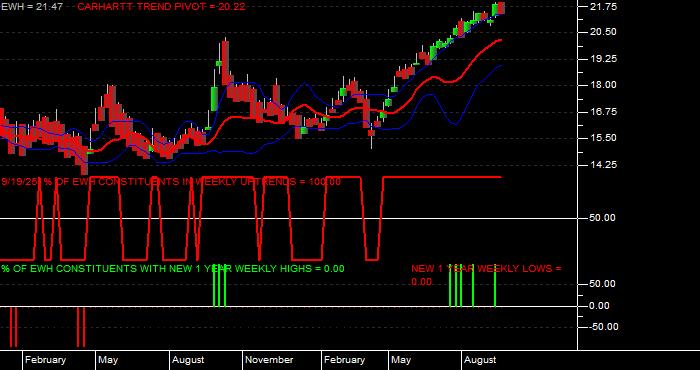Click the 50.00 uptrend panel axis value

pyautogui.click(x=604, y=218)
